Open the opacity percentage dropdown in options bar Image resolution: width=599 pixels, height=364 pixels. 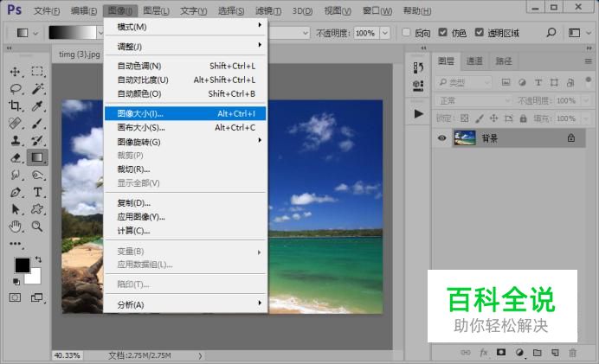(x=384, y=33)
